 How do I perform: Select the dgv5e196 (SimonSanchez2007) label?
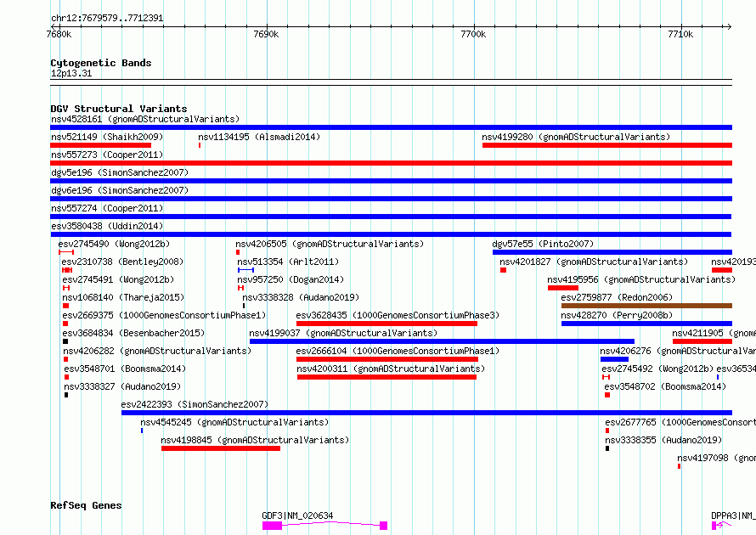[x=120, y=172]
